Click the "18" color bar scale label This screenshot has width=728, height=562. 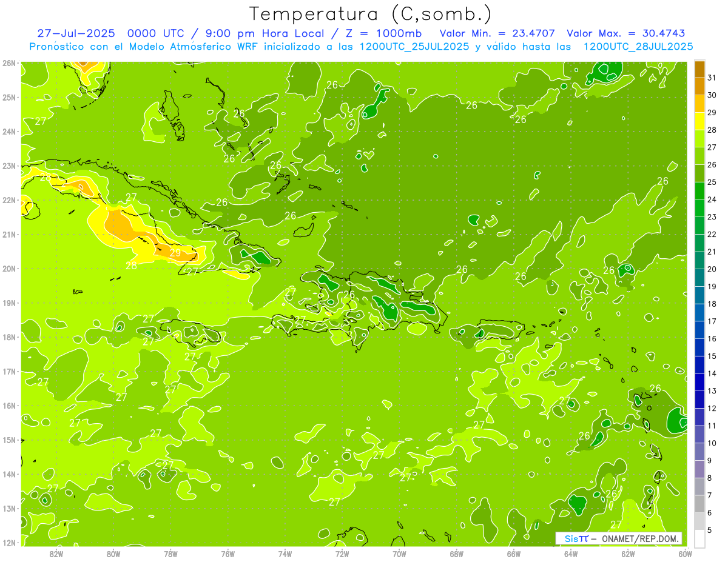point(712,304)
